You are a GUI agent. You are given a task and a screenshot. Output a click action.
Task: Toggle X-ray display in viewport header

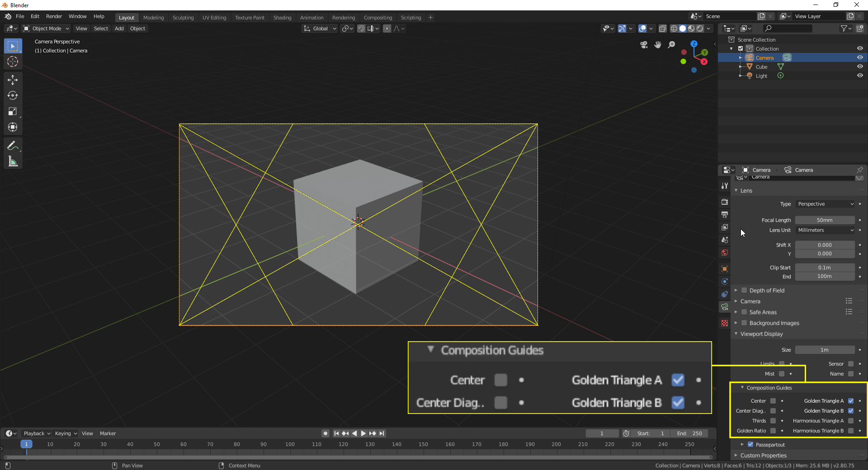tap(663, 28)
